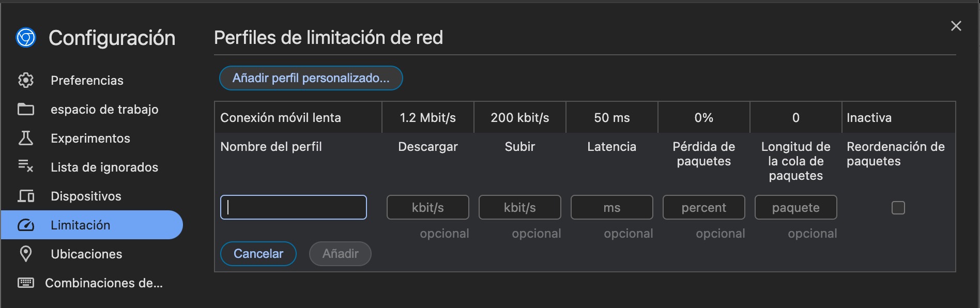The image size is (980, 308).
Task: Click the Descargar kbit/s input field
Action: coord(428,207)
